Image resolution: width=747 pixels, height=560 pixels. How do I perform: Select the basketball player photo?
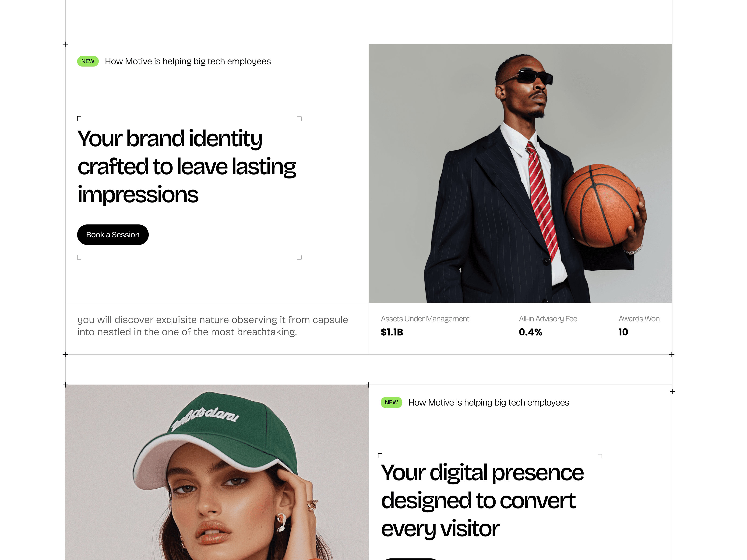[520, 173]
